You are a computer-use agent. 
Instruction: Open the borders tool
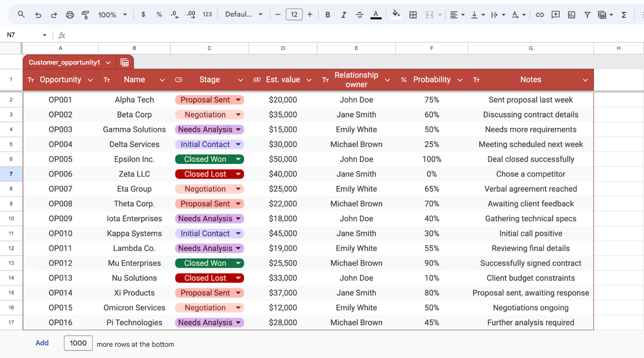point(413,15)
